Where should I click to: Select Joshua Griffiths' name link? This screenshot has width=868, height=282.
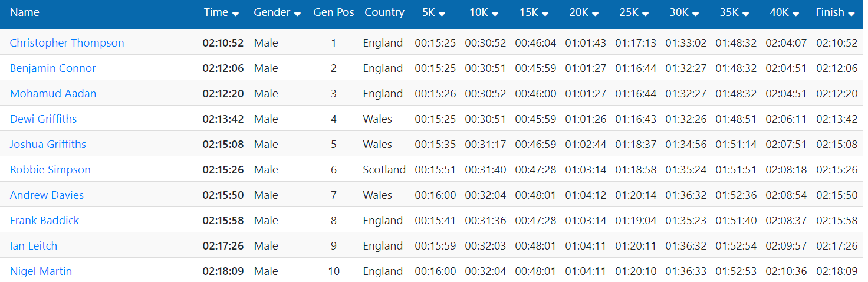coord(48,144)
